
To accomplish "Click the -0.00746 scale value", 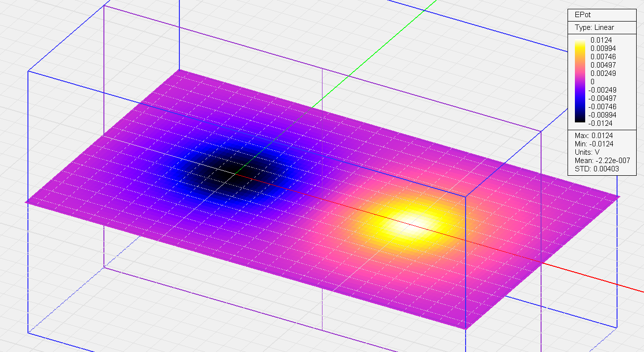I will 602,107.
